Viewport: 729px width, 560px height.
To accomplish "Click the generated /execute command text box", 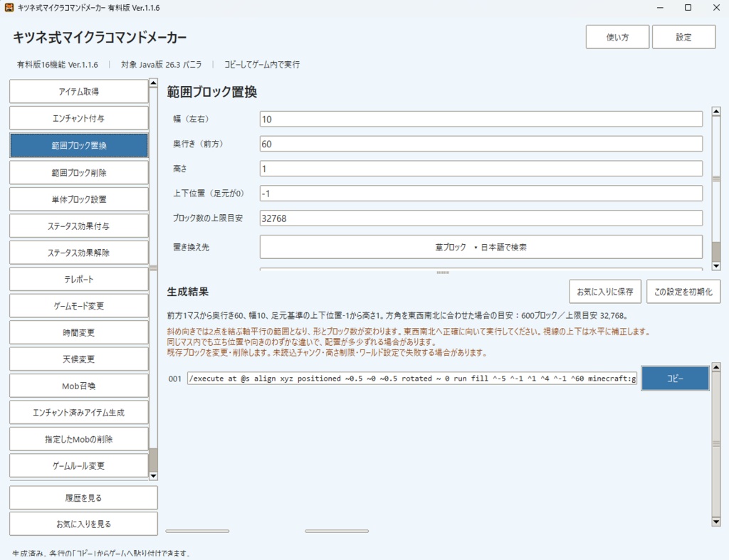I will pyautogui.click(x=412, y=379).
